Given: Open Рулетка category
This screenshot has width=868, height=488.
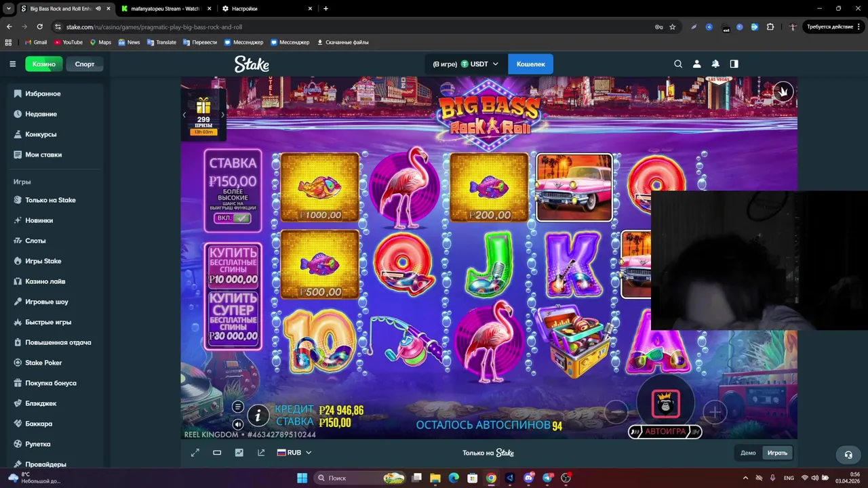Looking at the screenshot, I should [38, 444].
